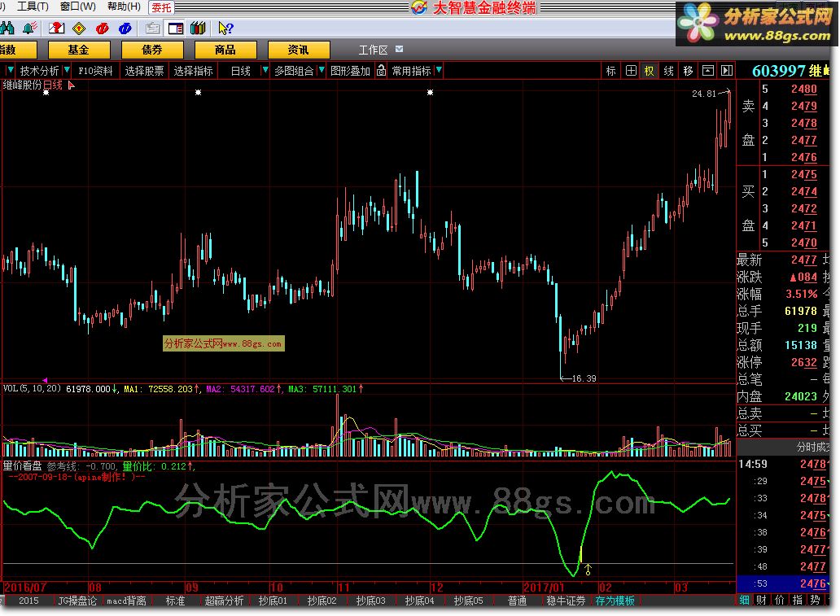Open the books library icon
The image size is (840, 616).
click(199, 28)
